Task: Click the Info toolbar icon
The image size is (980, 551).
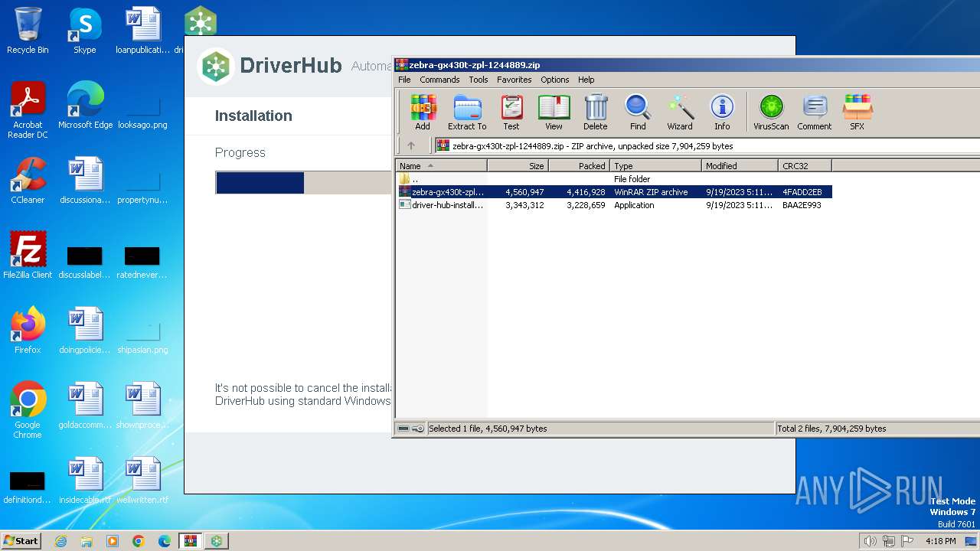Action: (x=722, y=112)
